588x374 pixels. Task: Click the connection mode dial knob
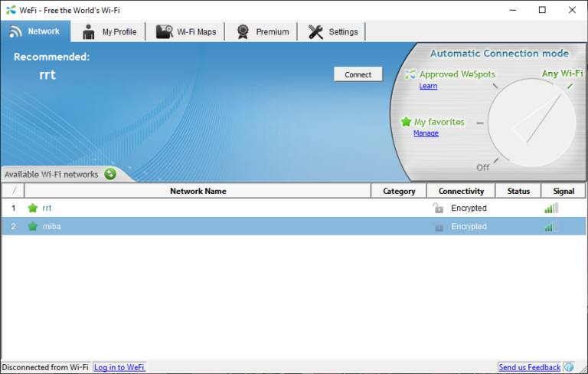point(531,123)
